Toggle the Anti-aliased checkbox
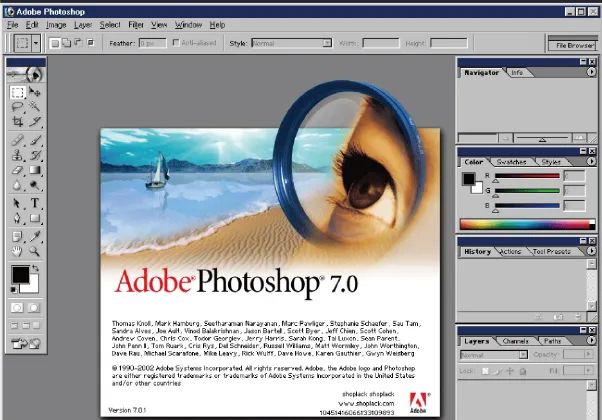The image size is (602, 420). (x=176, y=43)
